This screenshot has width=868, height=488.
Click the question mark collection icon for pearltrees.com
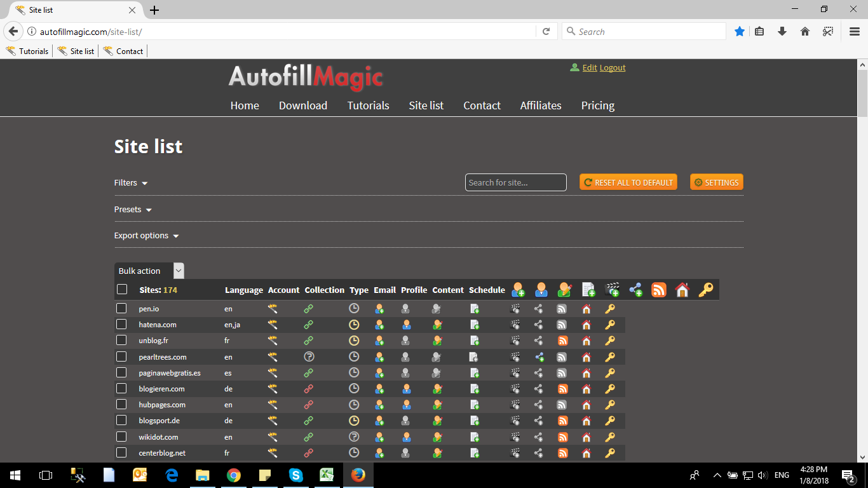(x=309, y=356)
